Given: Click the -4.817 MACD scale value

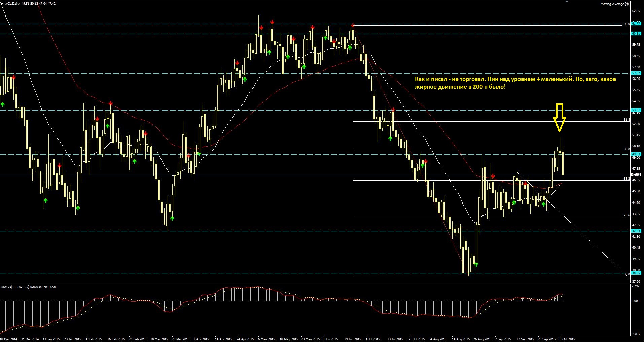Looking at the screenshot, I should point(636,334).
